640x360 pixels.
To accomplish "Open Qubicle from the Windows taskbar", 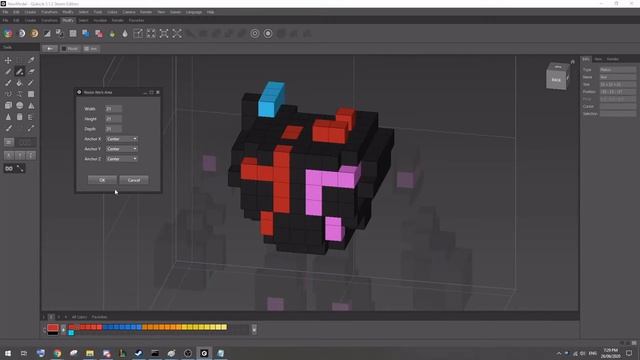I will [204, 353].
